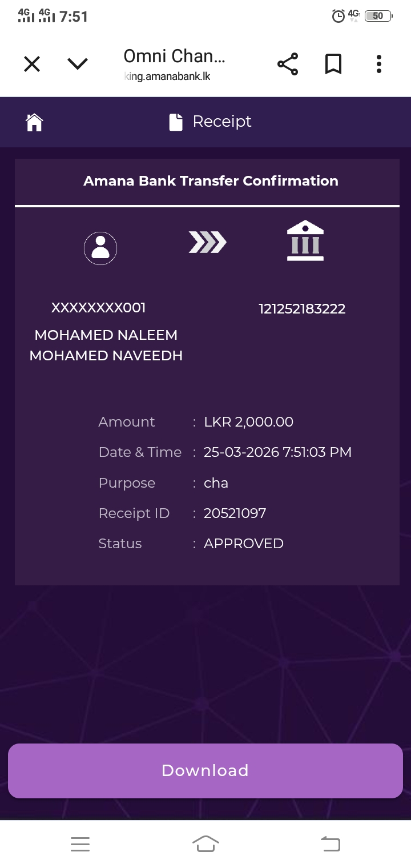Image resolution: width=411 pixels, height=868 pixels.
Task: Tap the Android home navigation button
Action: [x=205, y=844]
